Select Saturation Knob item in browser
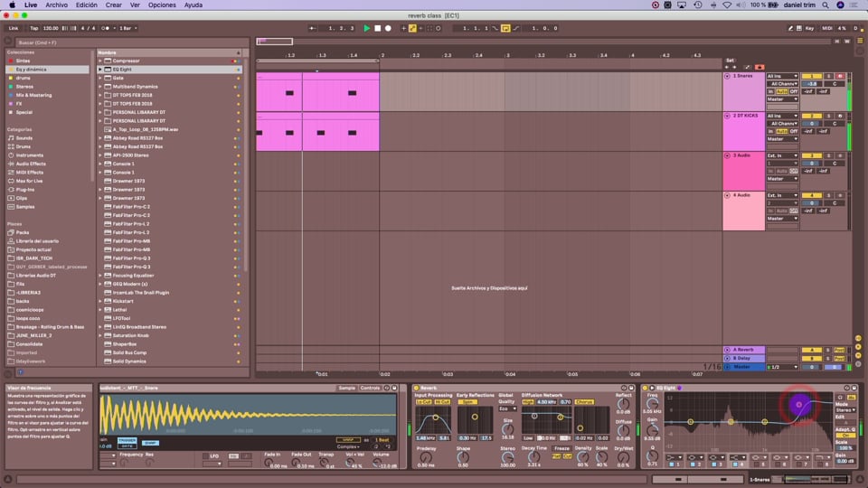The image size is (868, 488). pos(130,335)
